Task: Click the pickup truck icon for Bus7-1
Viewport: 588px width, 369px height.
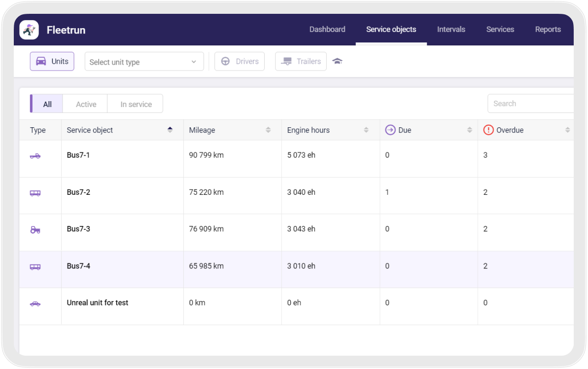Action: coord(35,156)
